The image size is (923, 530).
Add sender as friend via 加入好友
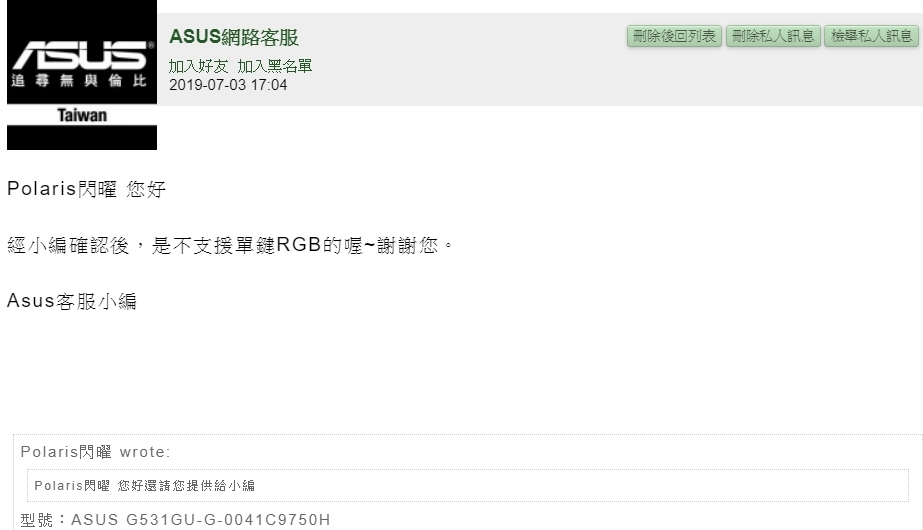pyautogui.click(x=198, y=66)
